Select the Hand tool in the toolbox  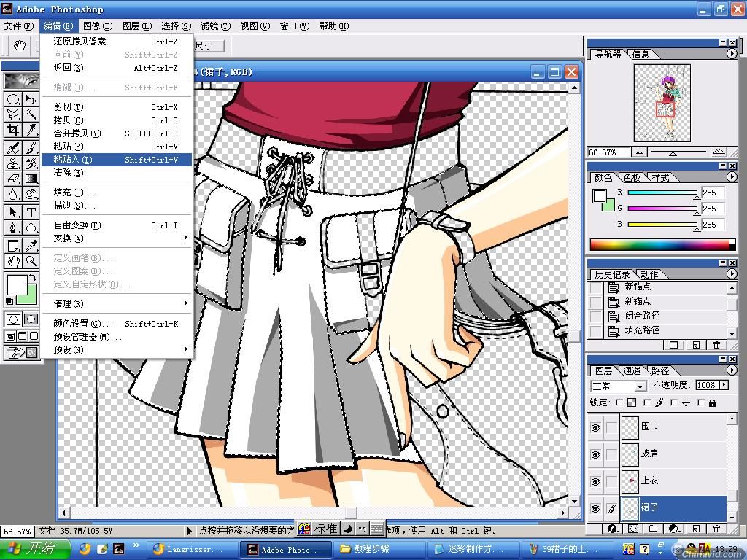pyautogui.click(x=13, y=261)
